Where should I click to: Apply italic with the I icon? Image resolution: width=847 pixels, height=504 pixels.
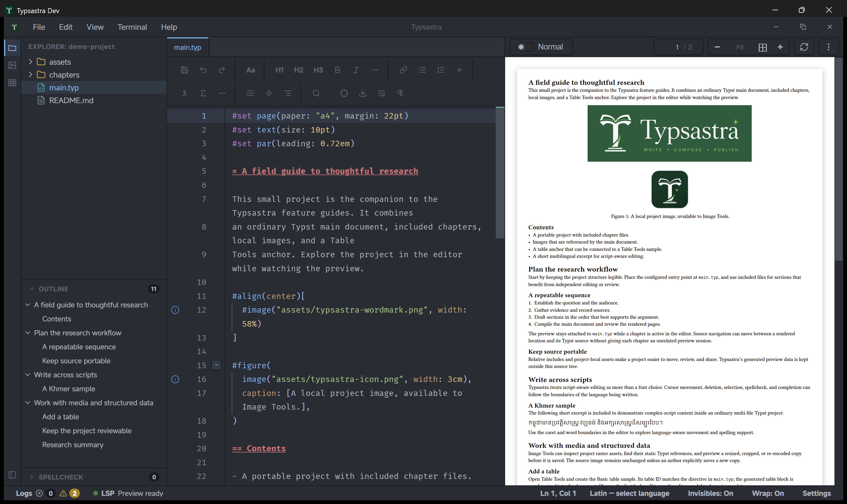coord(356,70)
